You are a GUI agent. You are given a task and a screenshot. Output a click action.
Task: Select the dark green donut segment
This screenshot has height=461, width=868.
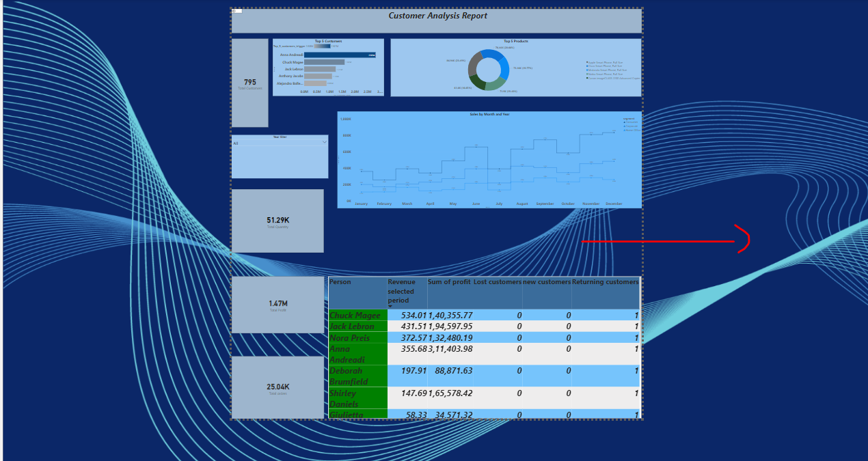(x=478, y=82)
